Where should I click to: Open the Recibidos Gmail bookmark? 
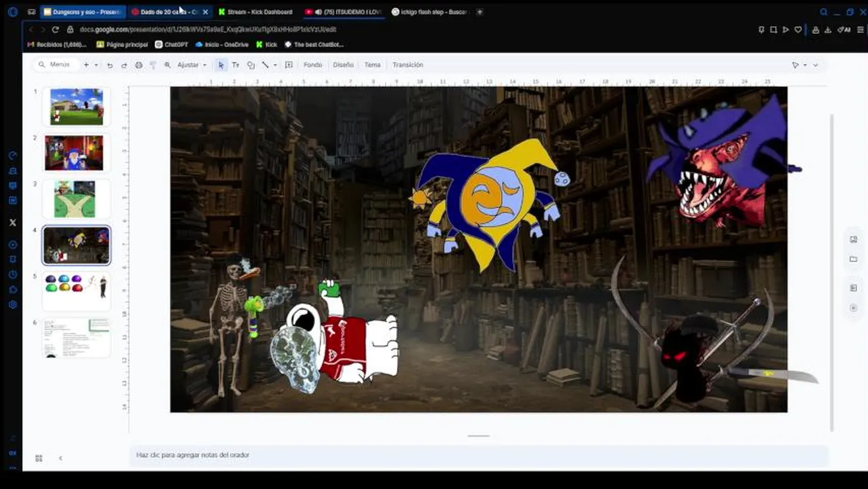click(57, 45)
